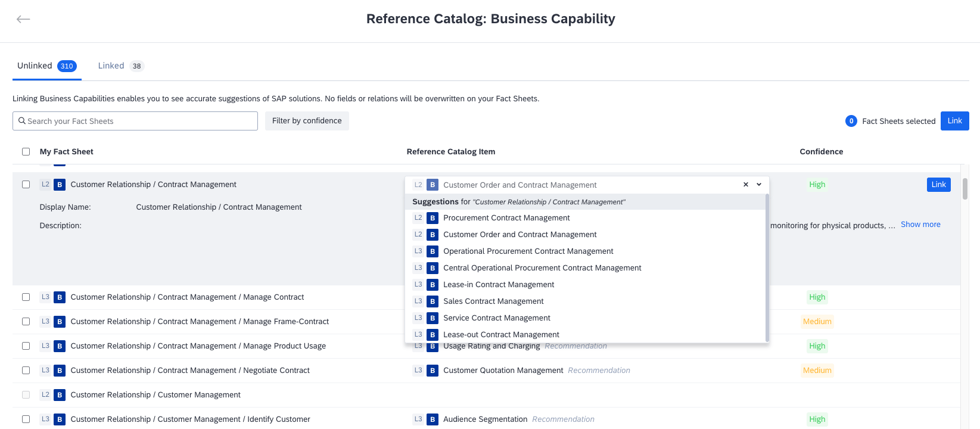Screen dimensions: 980x429
Task: Click the top Link button beside Fact Sheets selected
Action: click(x=955, y=121)
